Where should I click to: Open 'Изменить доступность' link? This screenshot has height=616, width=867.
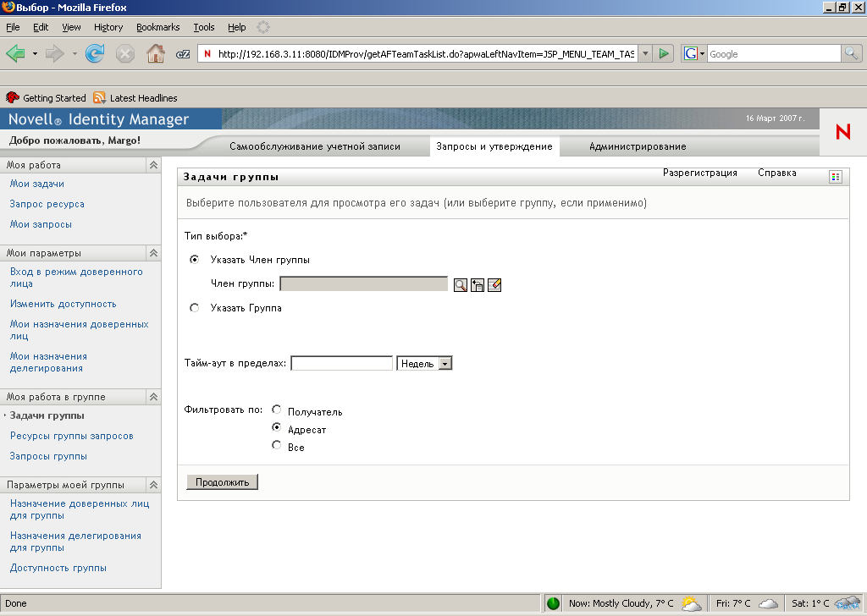pyautogui.click(x=63, y=304)
